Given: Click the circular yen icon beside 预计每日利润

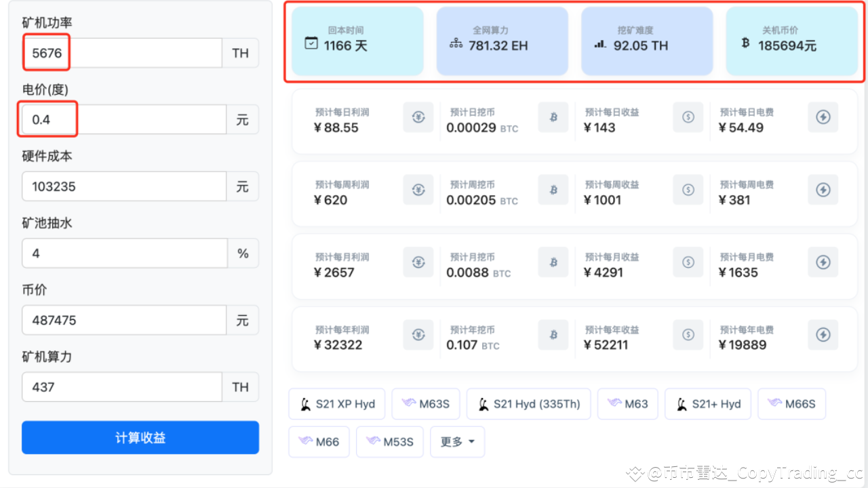Looking at the screenshot, I should pos(418,117).
